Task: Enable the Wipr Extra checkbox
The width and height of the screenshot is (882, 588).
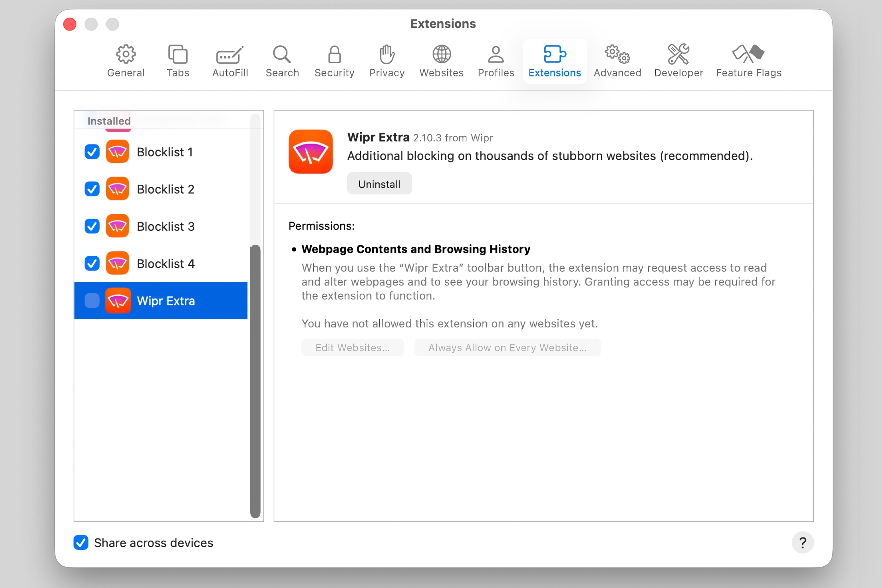Action: pyautogui.click(x=92, y=301)
